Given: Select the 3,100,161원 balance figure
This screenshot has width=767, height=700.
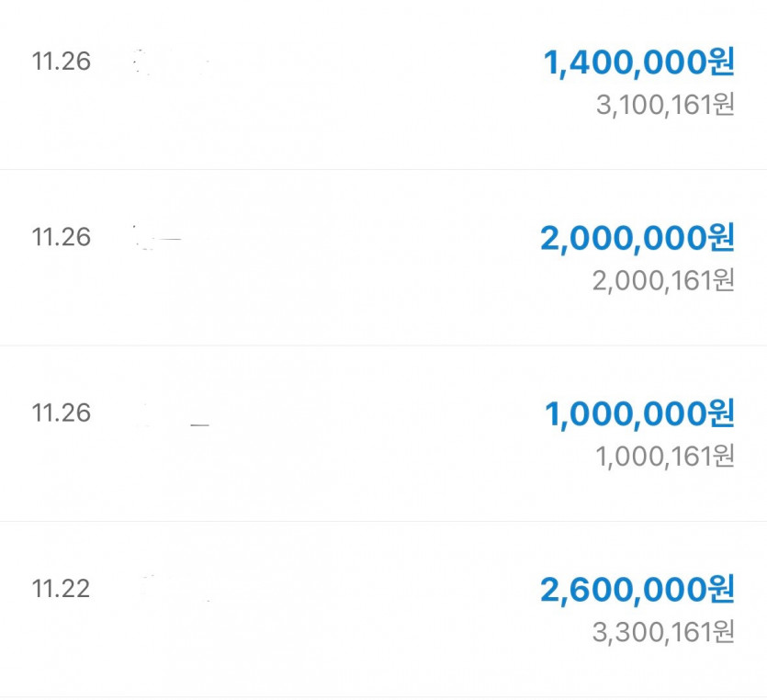Looking at the screenshot, I should [x=665, y=105].
